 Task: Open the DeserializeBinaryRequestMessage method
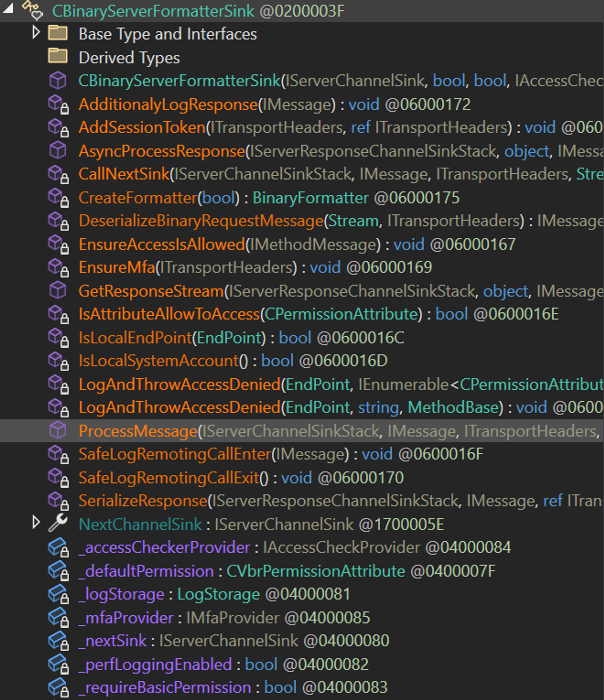[201, 221]
